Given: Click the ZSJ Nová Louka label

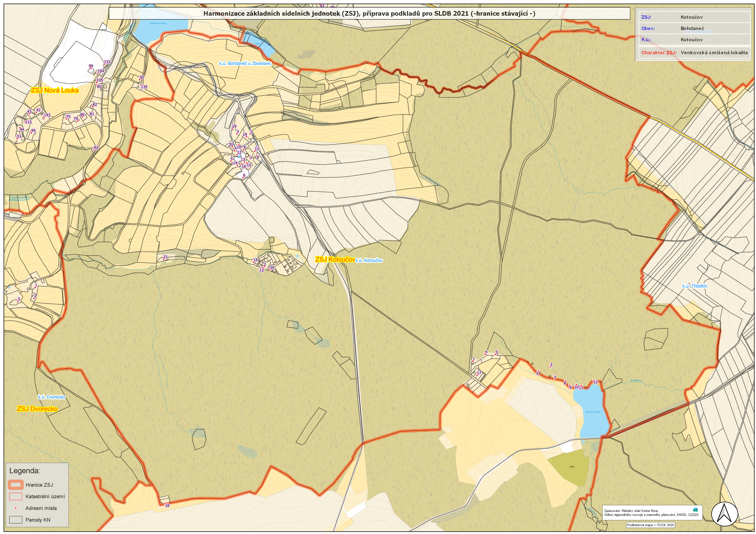Looking at the screenshot, I should [55, 90].
